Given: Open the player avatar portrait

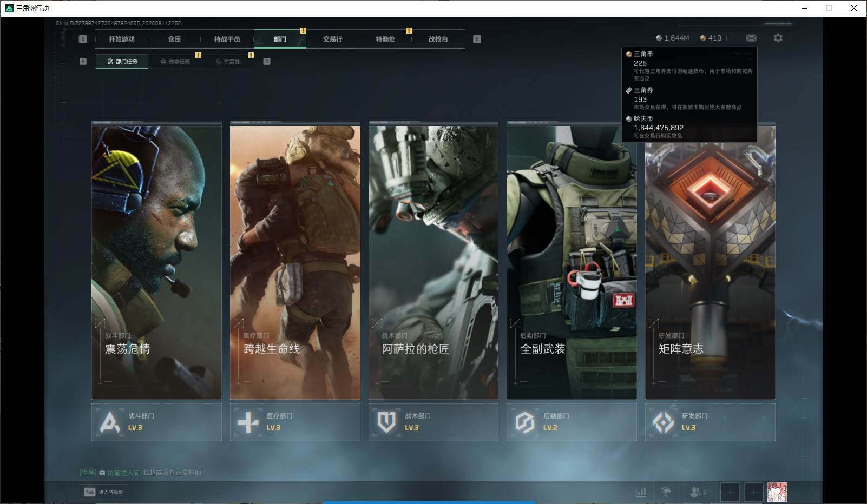Looking at the screenshot, I should coord(777,492).
